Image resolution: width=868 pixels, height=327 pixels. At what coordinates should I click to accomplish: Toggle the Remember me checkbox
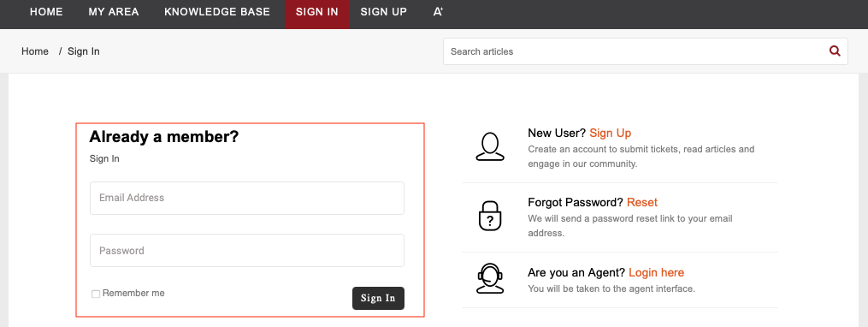tap(96, 294)
